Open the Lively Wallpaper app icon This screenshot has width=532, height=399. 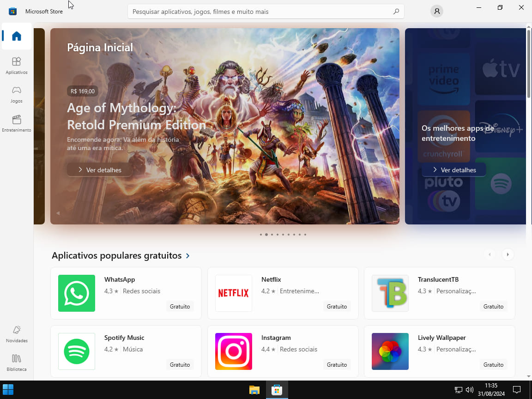[390, 351]
